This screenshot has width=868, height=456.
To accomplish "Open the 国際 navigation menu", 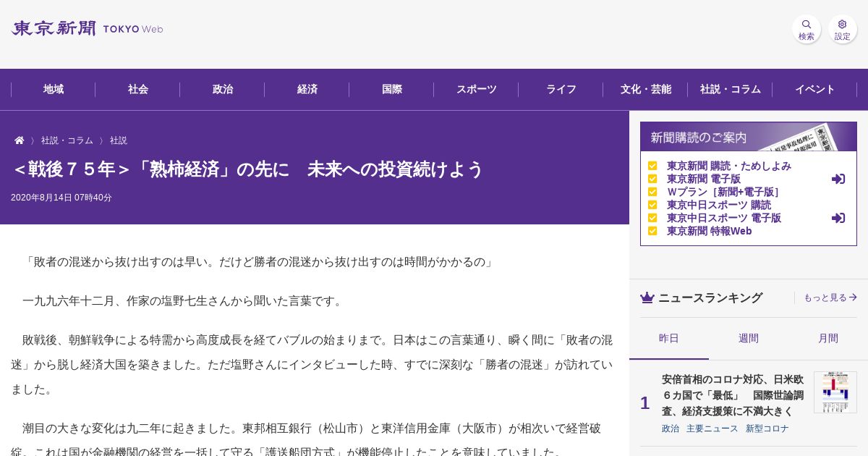I will click(x=392, y=90).
